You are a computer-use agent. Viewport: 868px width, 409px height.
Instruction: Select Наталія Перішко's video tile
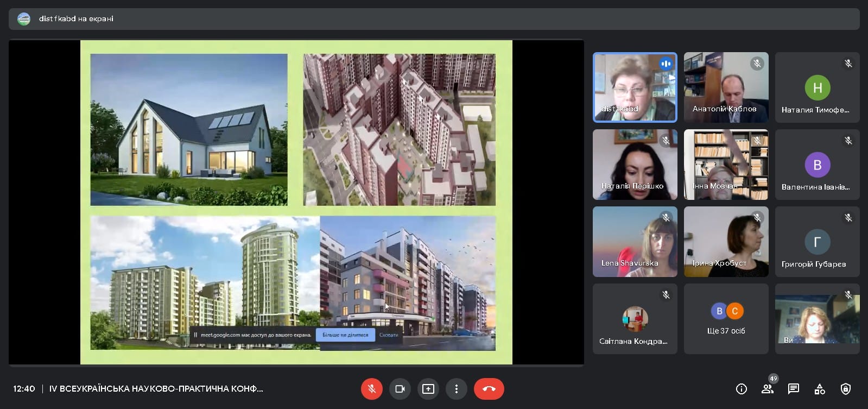[635, 165]
